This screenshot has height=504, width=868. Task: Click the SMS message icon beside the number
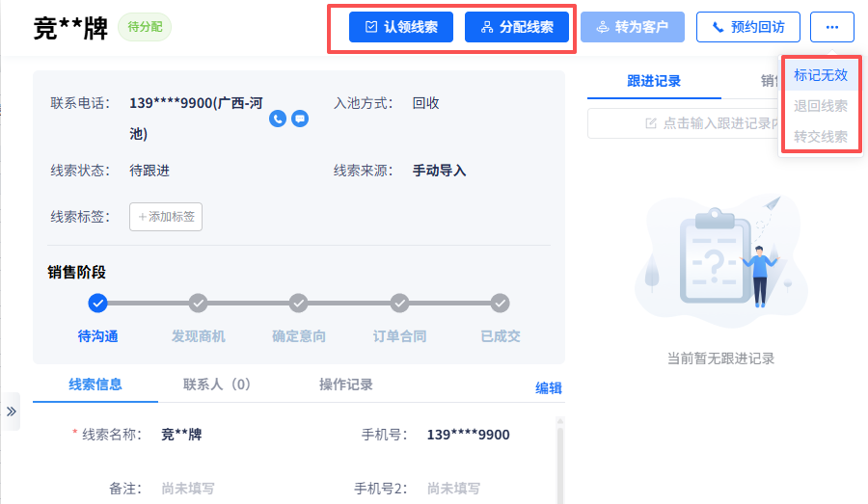(300, 119)
